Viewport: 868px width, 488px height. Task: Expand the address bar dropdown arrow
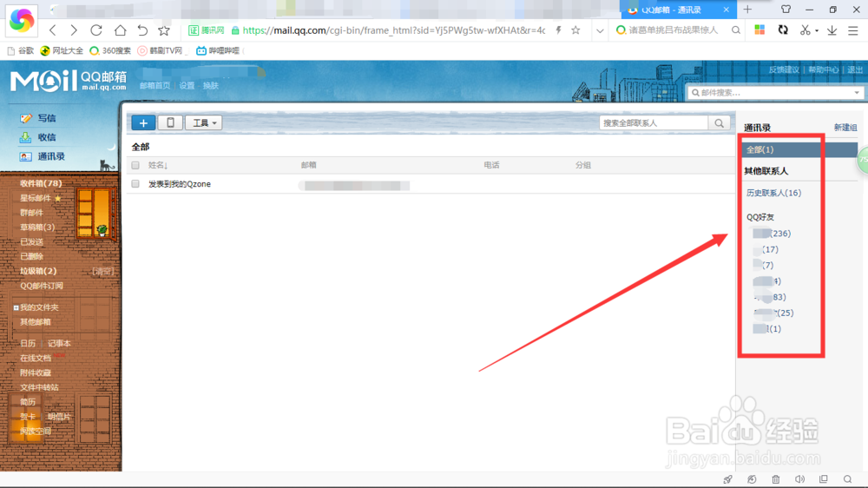pos(600,31)
